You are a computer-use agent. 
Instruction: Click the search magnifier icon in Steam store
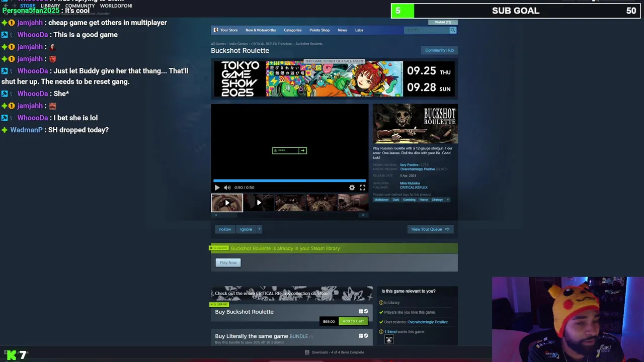click(453, 30)
